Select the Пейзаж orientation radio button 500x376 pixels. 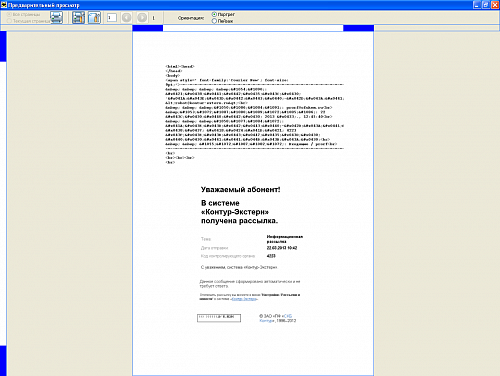click(x=214, y=21)
